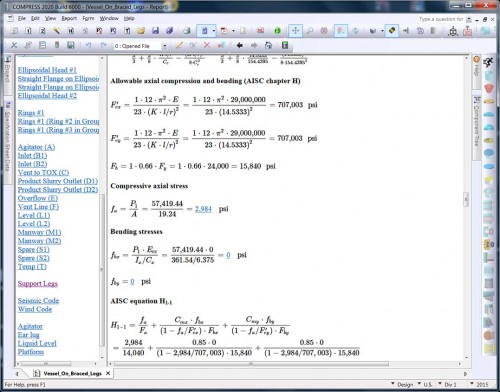Open the Seismic Code link
Image resolution: width=500 pixels, height=392 pixels.
tap(38, 300)
